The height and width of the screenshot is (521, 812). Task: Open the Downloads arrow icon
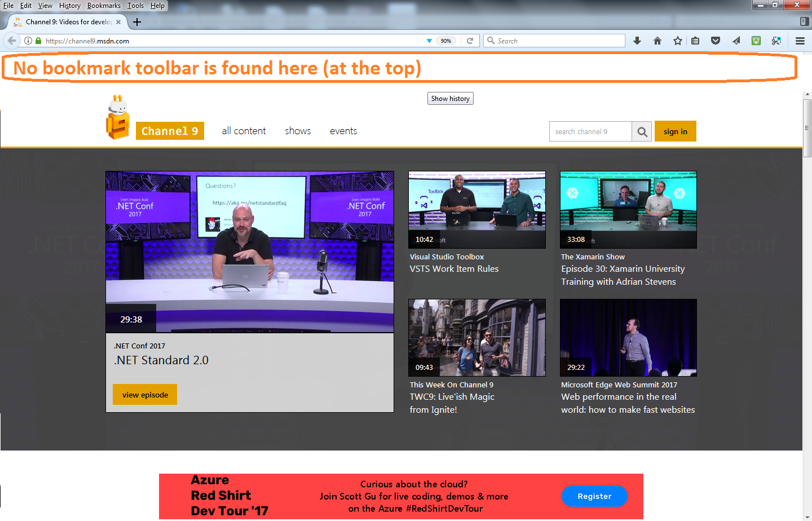pos(637,41)
